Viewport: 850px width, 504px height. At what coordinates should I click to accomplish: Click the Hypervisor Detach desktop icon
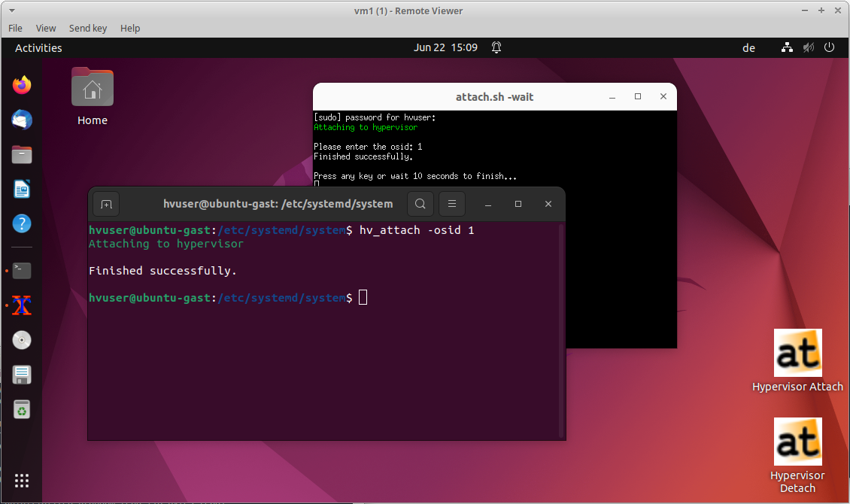point(797,442)
